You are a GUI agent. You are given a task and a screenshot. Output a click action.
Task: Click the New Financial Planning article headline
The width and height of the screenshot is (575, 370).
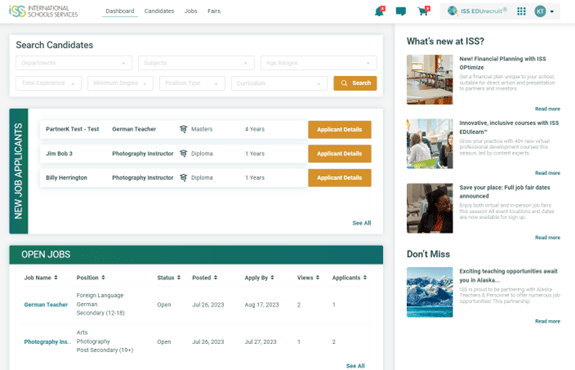coord(503,63)
